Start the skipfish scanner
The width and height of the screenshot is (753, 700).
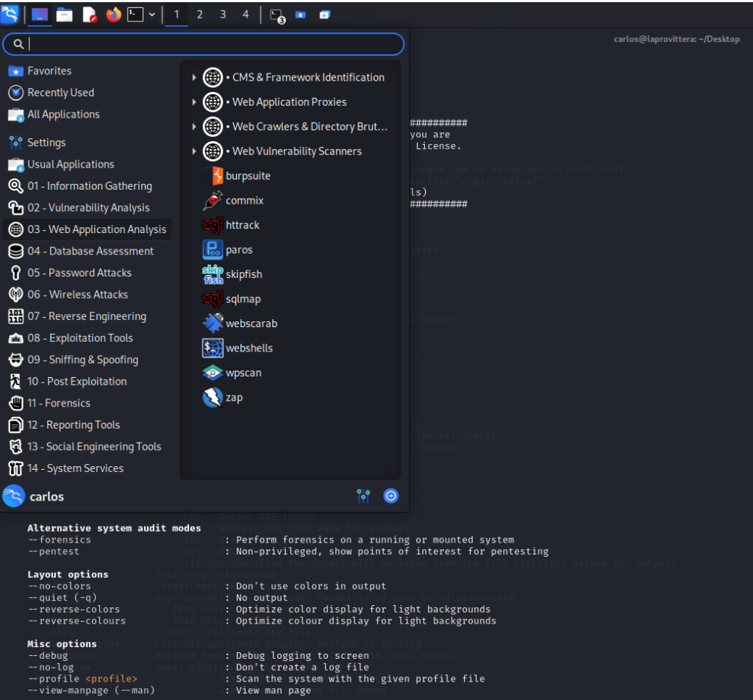coord(243,274)
